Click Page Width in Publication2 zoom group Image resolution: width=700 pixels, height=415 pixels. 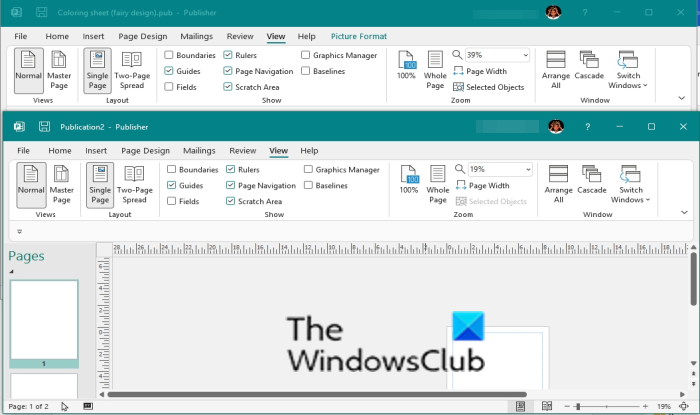tap(483, 186)
